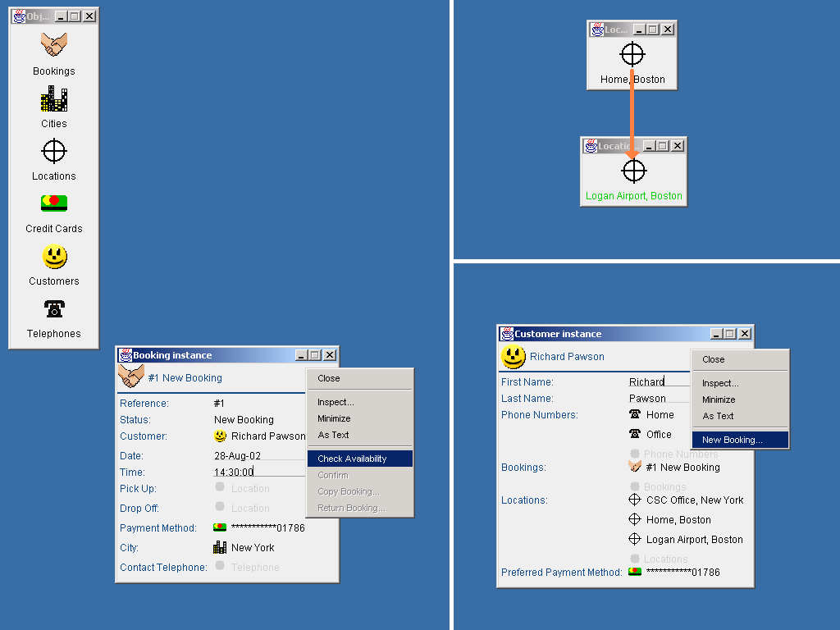Viewport: 840px width, 630px height.
Task: Click the Logan Airport, Boston crosshair icon
Action: (634, 171)
